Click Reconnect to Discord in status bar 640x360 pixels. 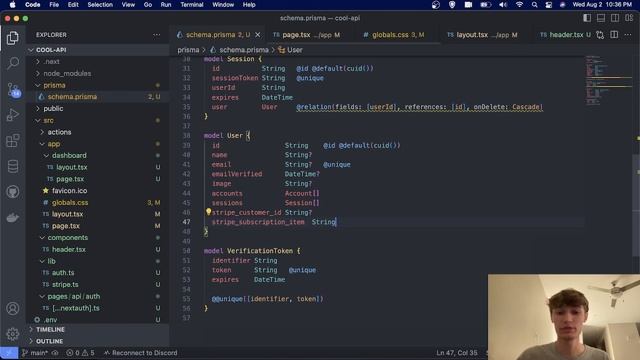[x=141, y=353]
